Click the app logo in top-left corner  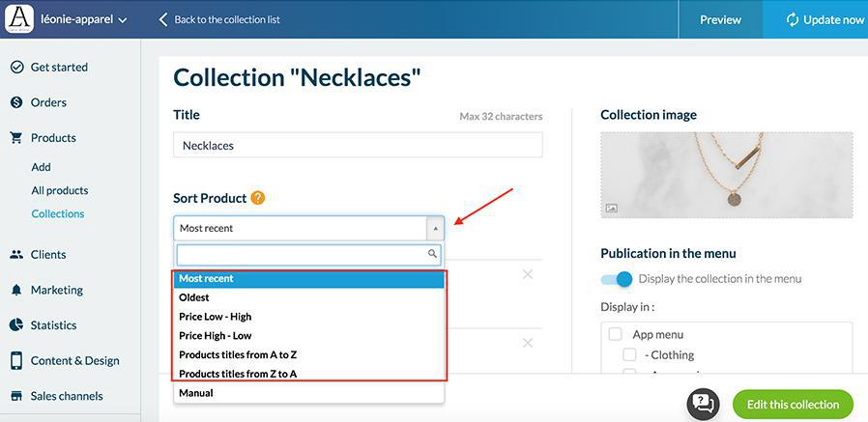click(x=19, y=18)
